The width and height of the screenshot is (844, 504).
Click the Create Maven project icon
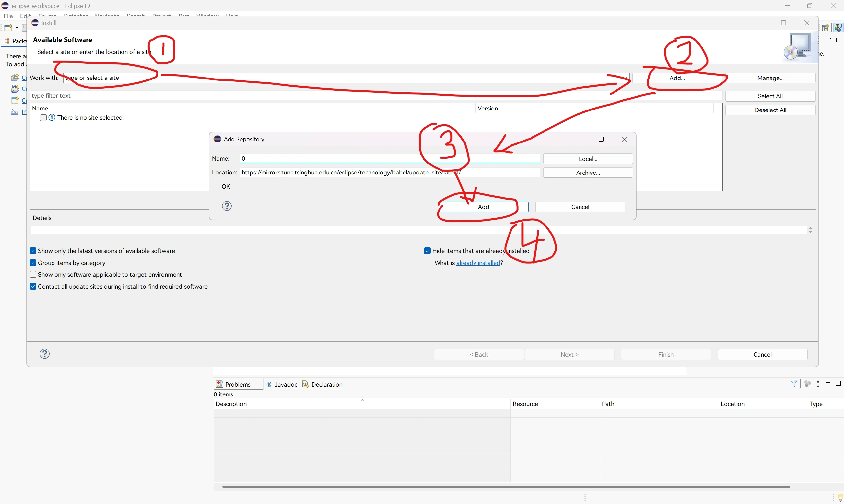(x=15, y=89)
